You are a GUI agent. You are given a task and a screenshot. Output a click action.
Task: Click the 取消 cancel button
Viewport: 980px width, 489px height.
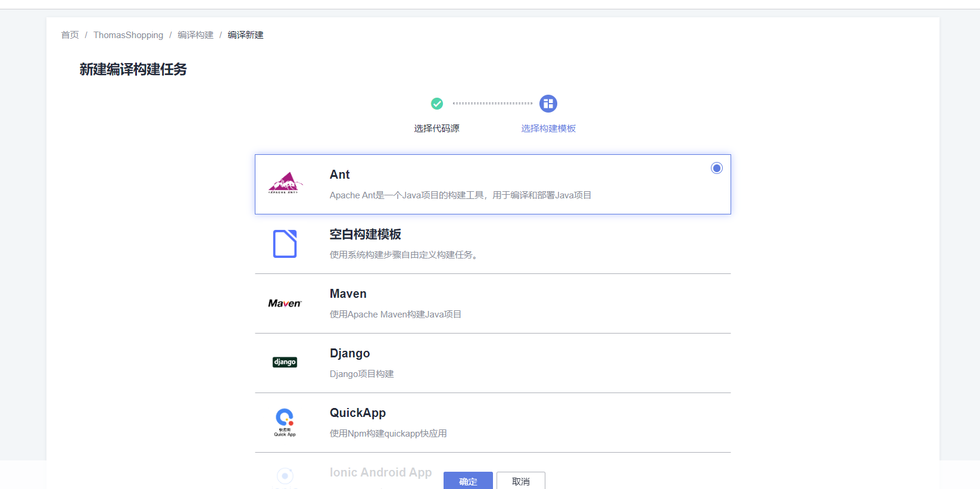[x=521, y=481]
